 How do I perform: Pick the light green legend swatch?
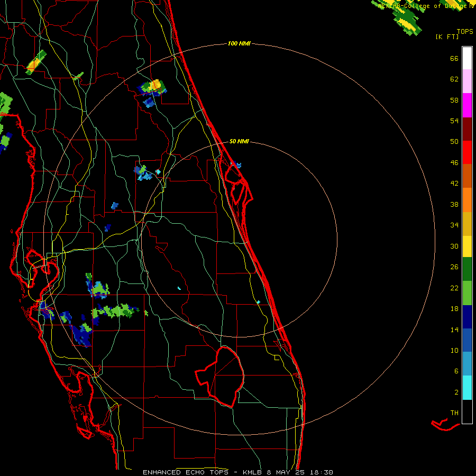pos(467,293)
